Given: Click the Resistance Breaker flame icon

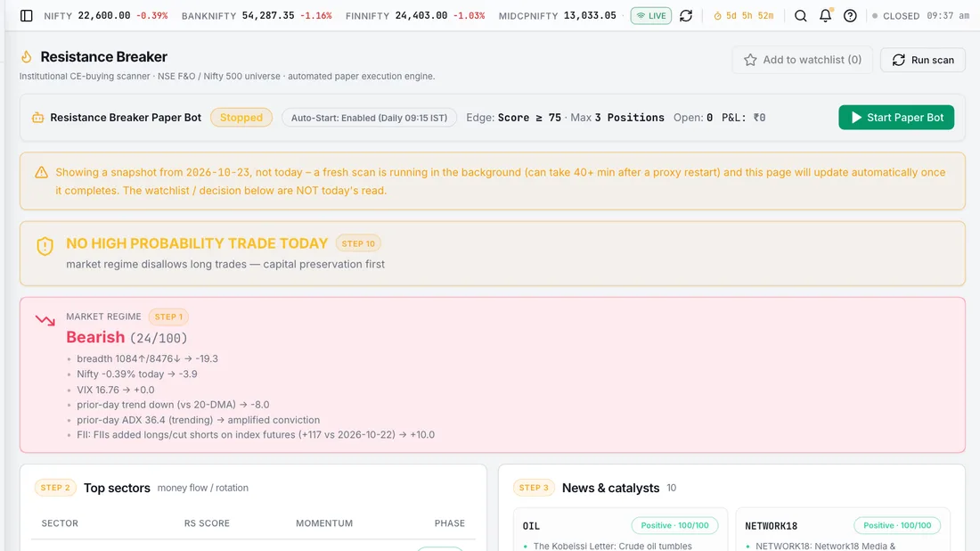Looking at the screenshot, I should 26,57.
